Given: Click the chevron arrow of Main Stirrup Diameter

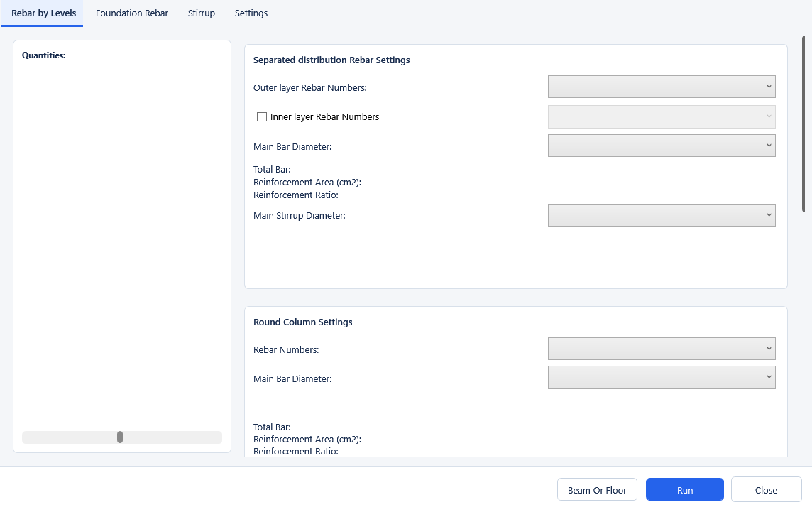Looking at the screenshot, I should coord(769,215).
